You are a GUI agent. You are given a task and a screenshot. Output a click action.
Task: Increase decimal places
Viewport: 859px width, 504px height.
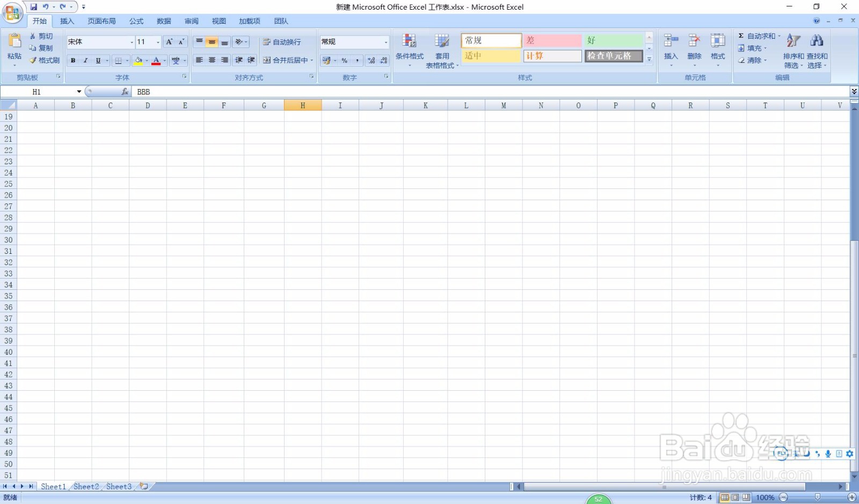point(372,61)
